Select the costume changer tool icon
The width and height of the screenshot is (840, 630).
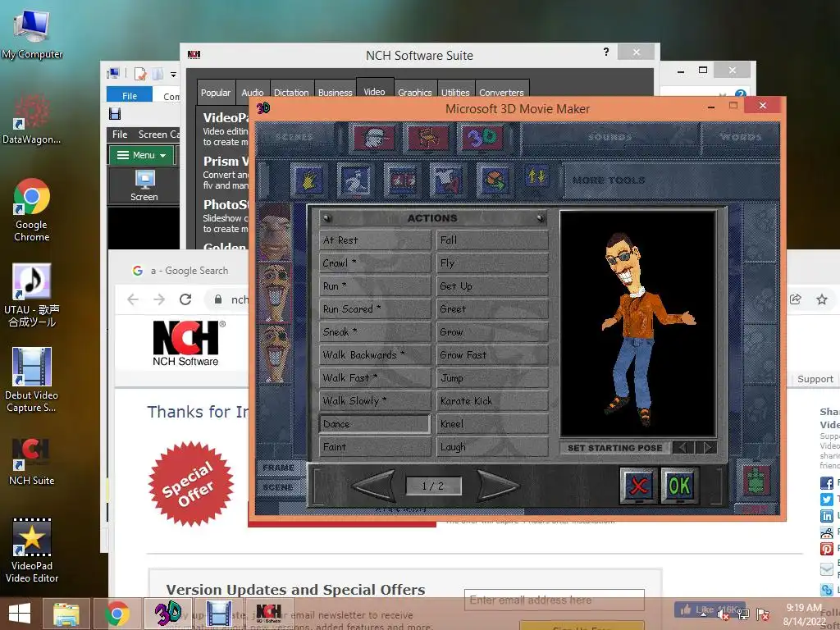pyautogui.click(x=447, y=180)
